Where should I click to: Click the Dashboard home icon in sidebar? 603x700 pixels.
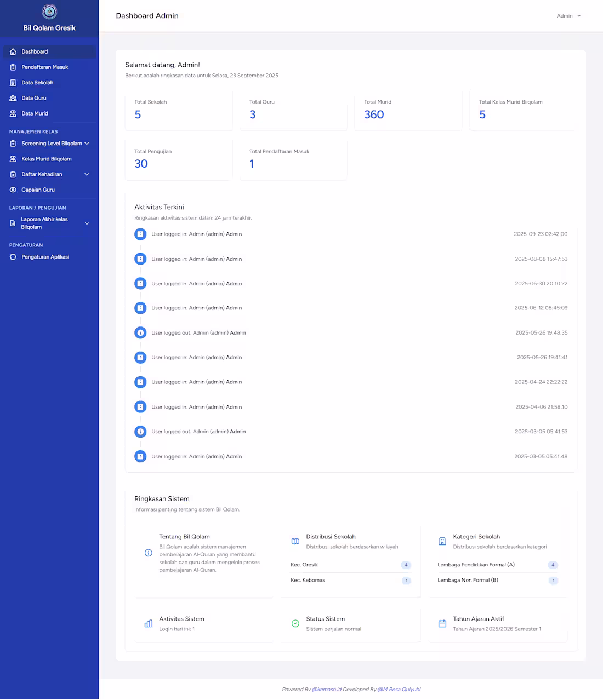tap(13, 51)
